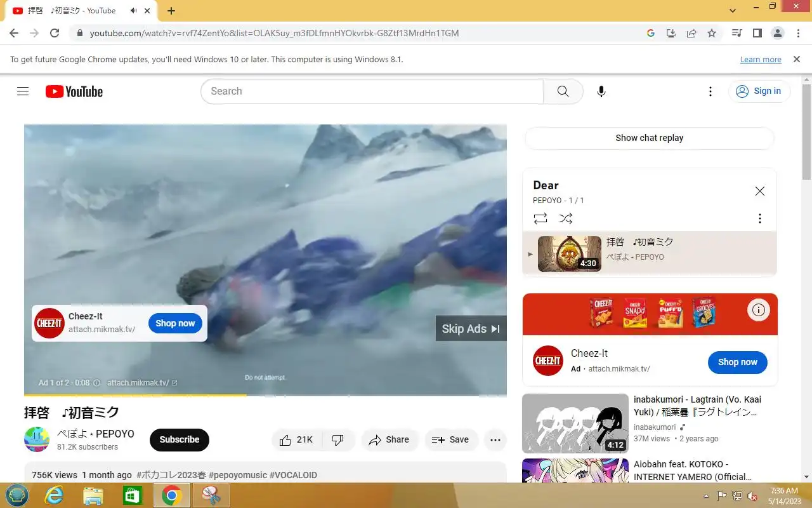The image size is (812, 508).
Task: Click ad info icon beside 0:08
Action: pos(96,383)
